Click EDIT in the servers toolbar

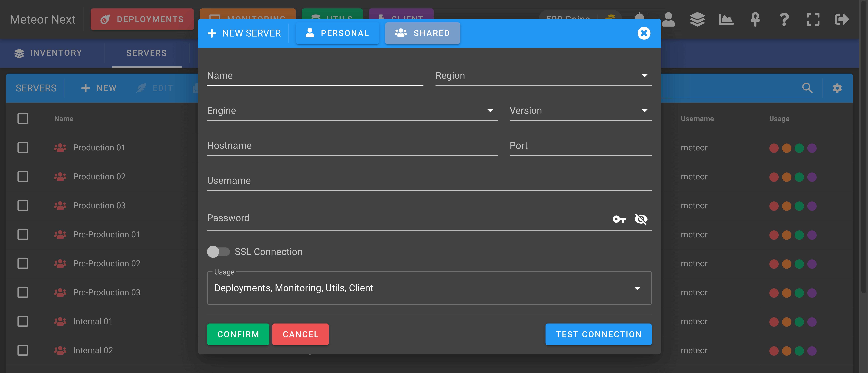tap(155, 88)
